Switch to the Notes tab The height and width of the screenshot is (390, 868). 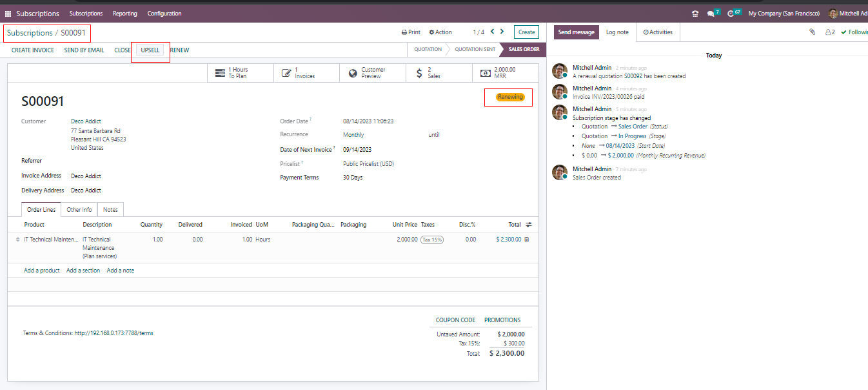110,210
